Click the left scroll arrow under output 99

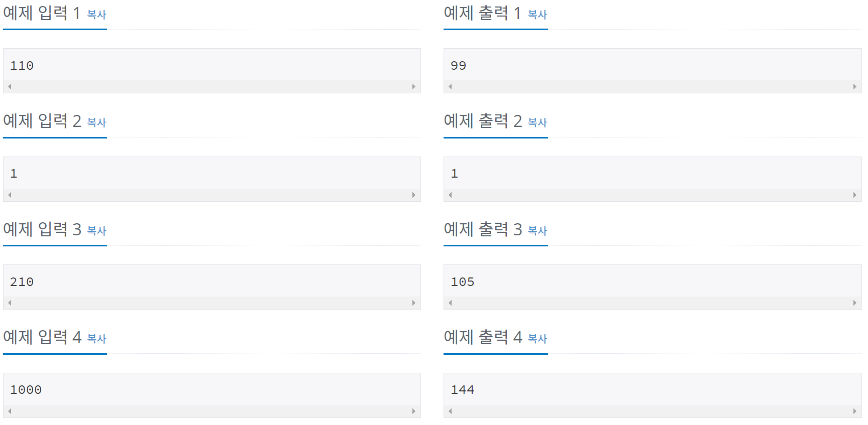[x=450, y=86]
